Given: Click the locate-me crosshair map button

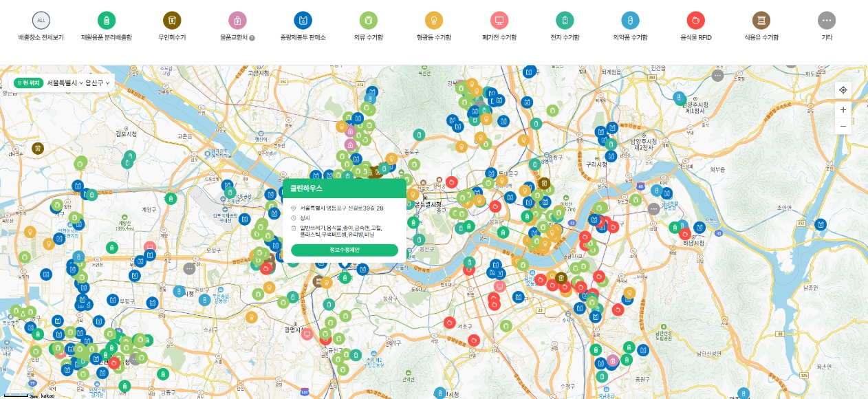Looking at the screenshot, I should pos(843,90).
